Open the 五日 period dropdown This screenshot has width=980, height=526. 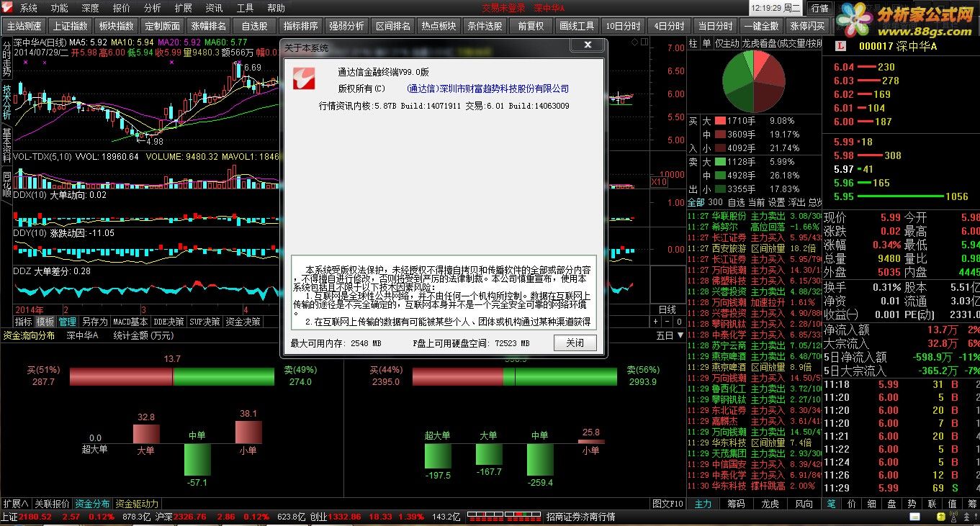pos(670,335)
